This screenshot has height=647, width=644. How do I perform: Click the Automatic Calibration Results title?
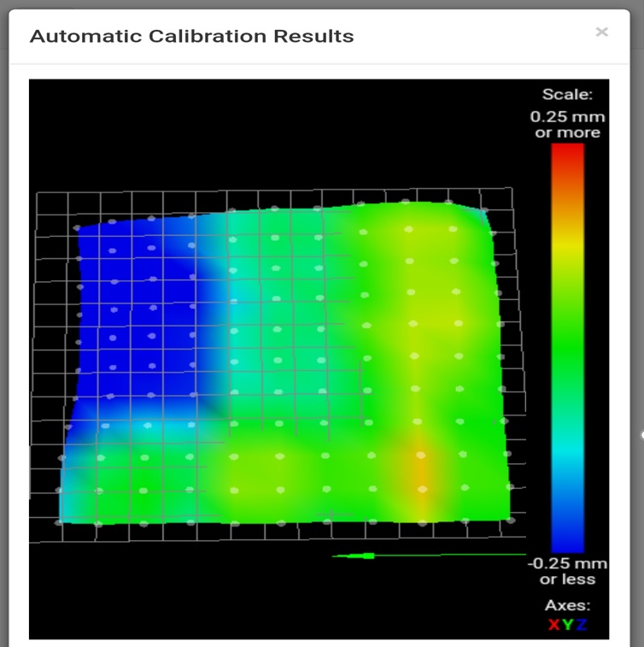191,36
